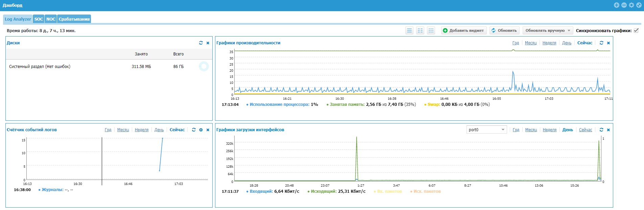Image resolution: width=644 pixels, height=210 pixels.
Task: Toggle Занятая память series in legend
Action: [371, 104]
